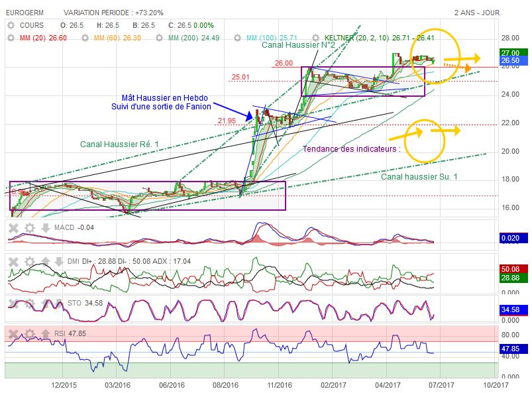The height and width of the screenshot is (393, 532).
Task: Click the 08/2016 date on the time axis
Action: 225,385
